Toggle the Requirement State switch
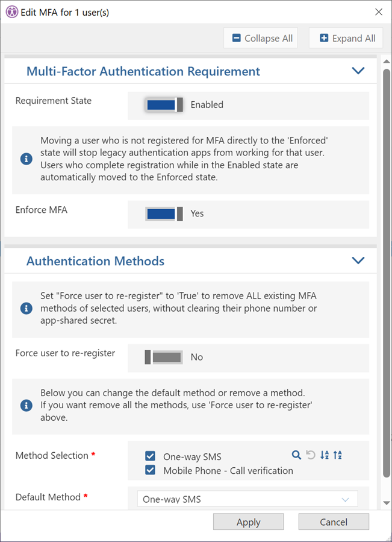This screenshot has width=392, height=542. point(164,105)
